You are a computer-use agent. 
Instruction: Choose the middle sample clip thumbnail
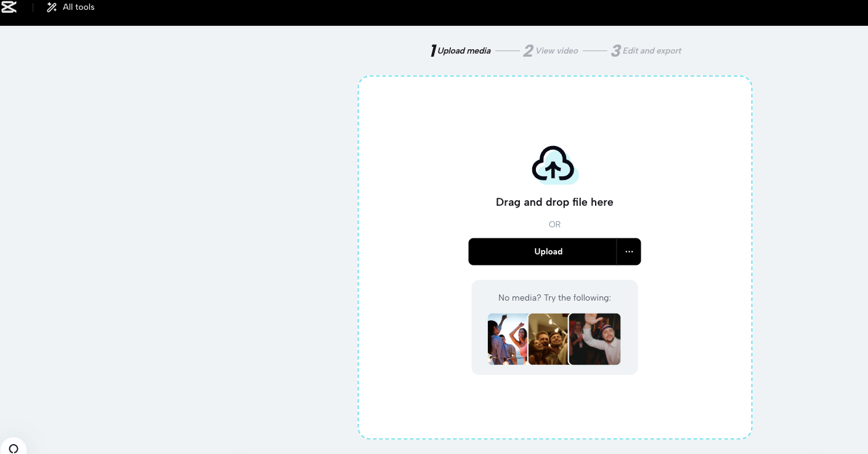click(548, 339)
